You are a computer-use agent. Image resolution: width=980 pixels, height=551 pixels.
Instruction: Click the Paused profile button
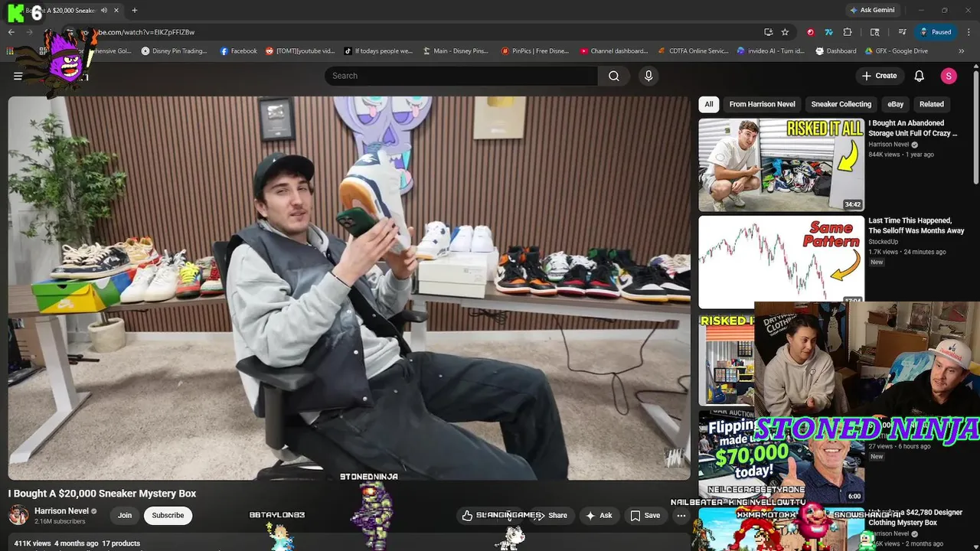[936, 32]
